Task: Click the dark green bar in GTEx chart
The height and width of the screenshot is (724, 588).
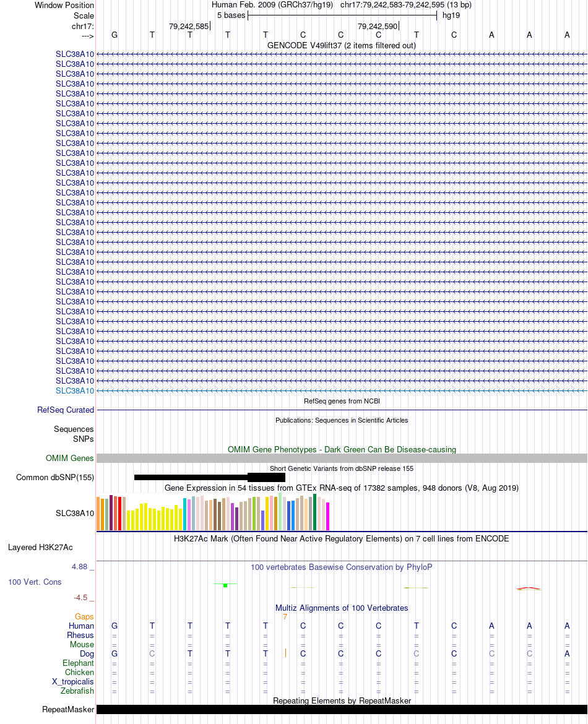Action: (315, 512)
